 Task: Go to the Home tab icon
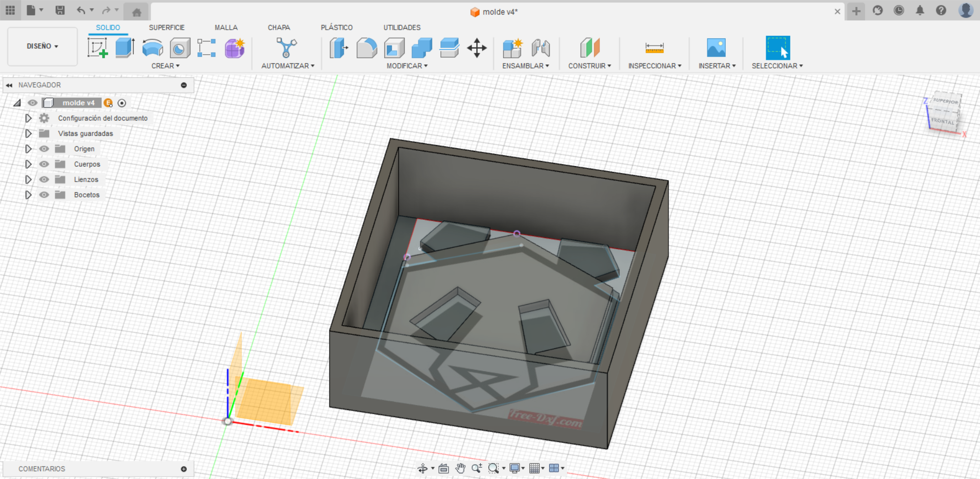pos(137,12)
